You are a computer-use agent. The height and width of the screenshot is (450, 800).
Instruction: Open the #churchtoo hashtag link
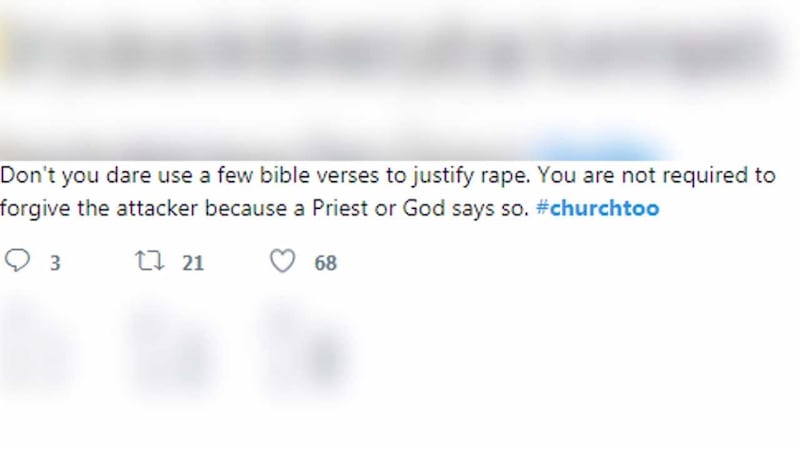(x=598, y=211)
